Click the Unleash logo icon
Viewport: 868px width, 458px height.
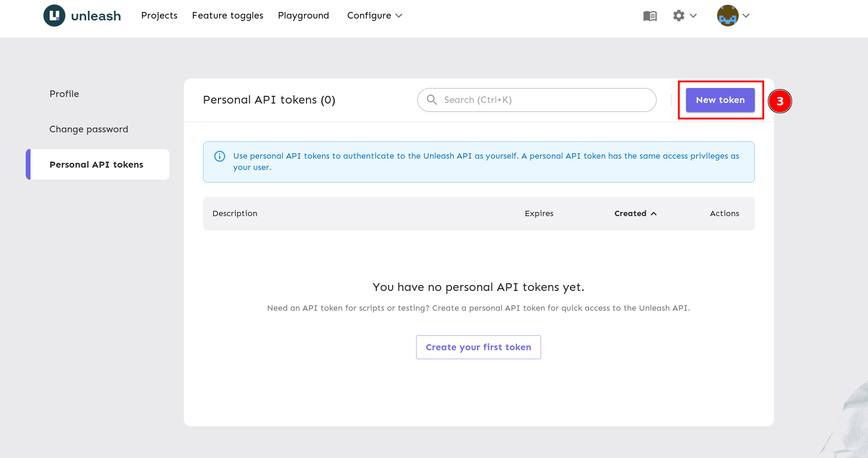54,16
